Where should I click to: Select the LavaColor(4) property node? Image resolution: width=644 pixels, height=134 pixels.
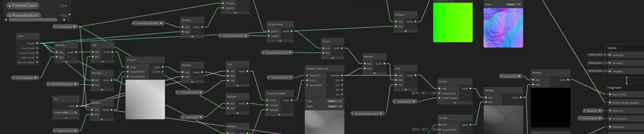click(x=511, y=76)
